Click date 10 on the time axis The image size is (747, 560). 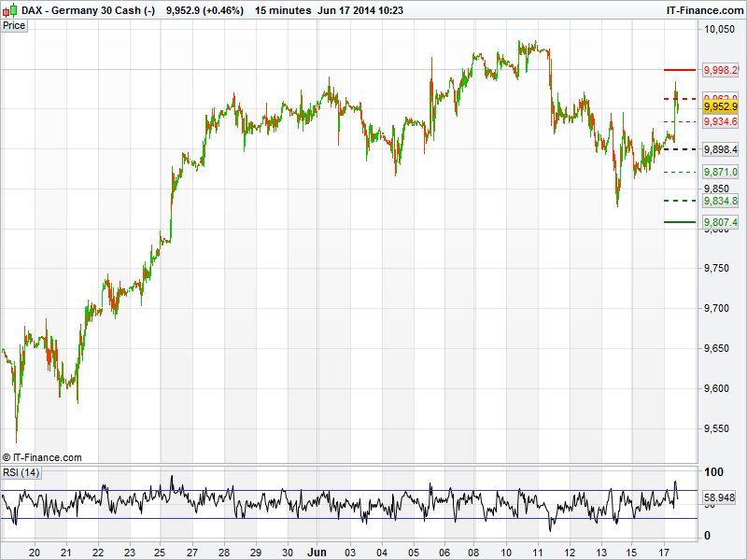coord(506,551)
